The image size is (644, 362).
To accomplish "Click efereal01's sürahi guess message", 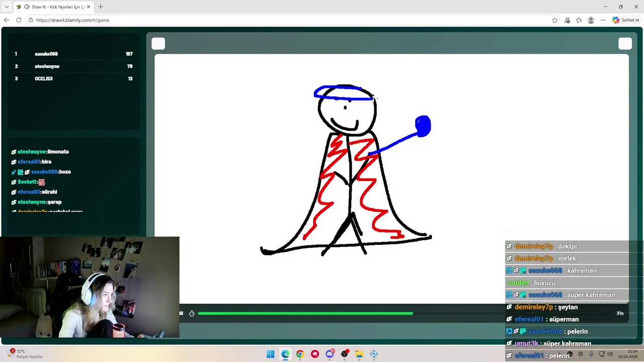I will point(34,192).
